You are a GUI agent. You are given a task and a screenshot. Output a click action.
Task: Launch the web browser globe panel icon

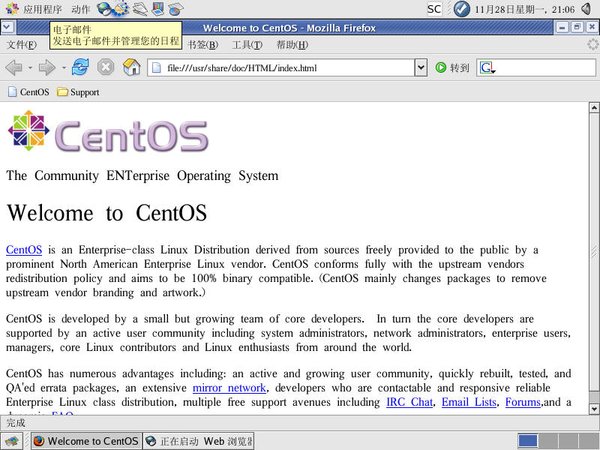(x=104, y=9)
